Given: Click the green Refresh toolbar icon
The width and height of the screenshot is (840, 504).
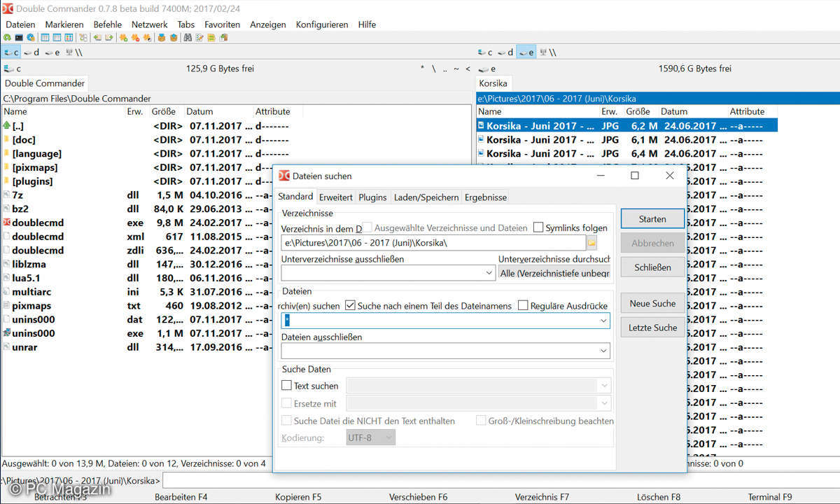Looking at the screenshot, I should point(7,38).
